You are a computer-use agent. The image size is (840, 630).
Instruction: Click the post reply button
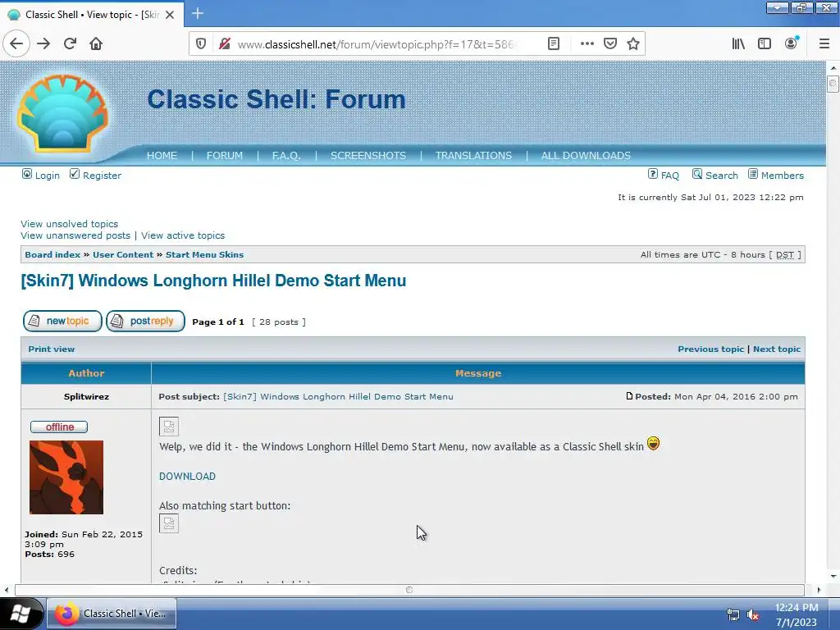(x=145, y=321)
